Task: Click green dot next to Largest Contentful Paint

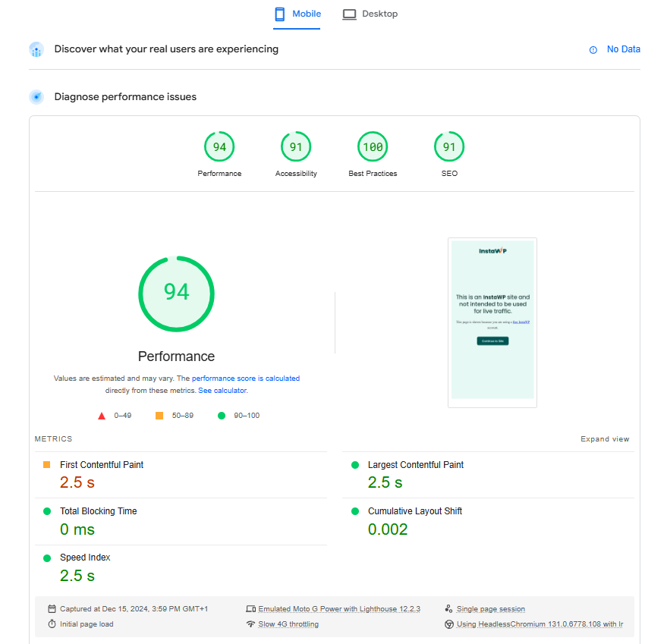Action: [355, 465]
